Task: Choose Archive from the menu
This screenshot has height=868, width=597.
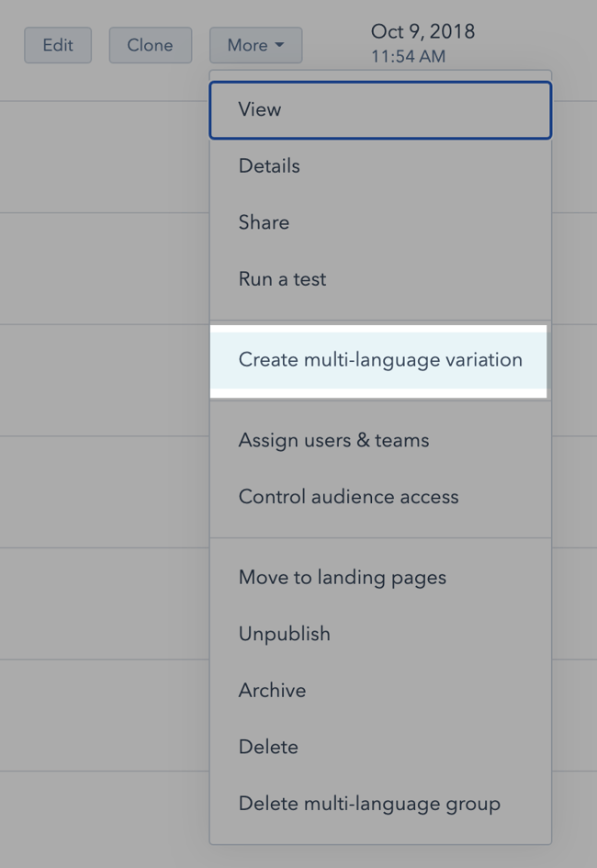Action: 380,691
